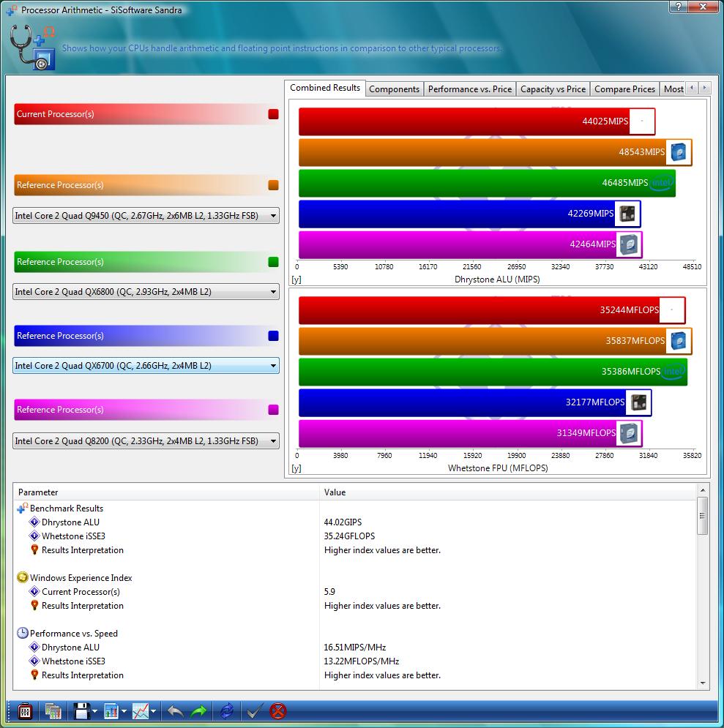
Task: Click the results list scroll up arrow
Action: coord(703,489)
